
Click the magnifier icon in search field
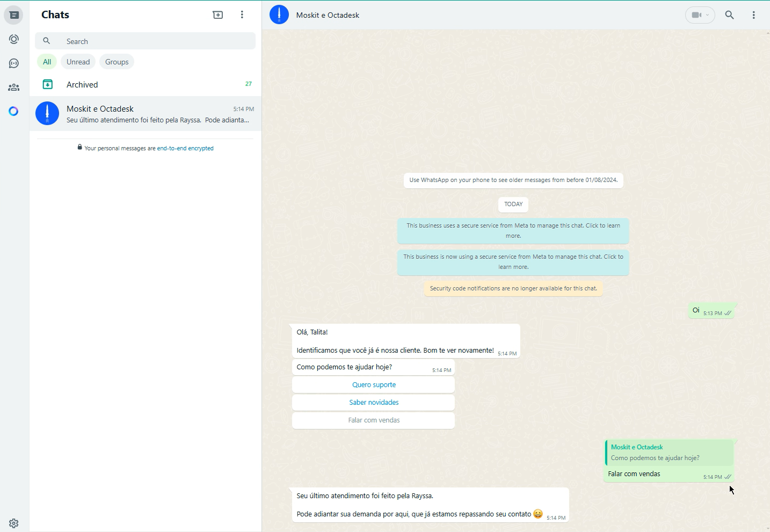pyautogui.click(x=47, y=41)
